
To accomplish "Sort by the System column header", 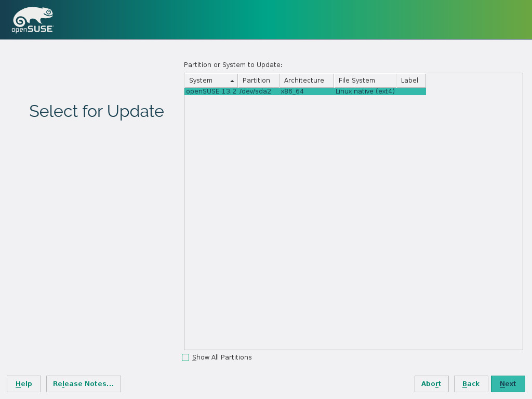I will (205, 81).
